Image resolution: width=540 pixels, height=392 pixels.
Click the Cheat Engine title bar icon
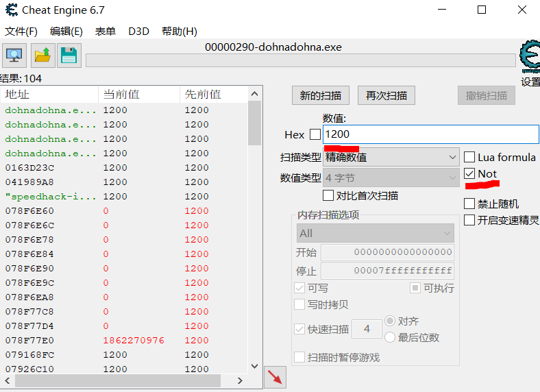(x=12, y=10)
